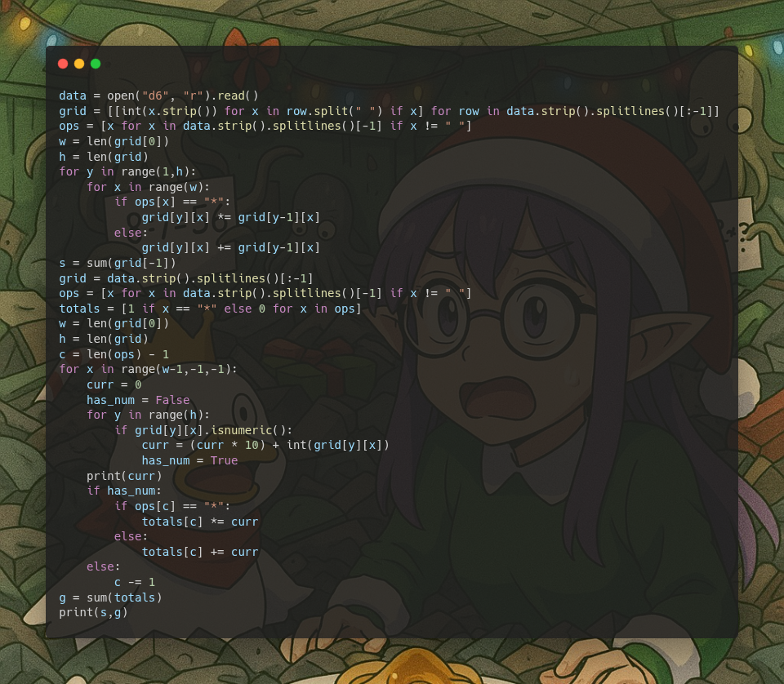Image resolution: width=784 pixels, height=684 pixels.
Task: Click the line 'curr = (curr * 10) + int(grid[y][x])'
Action: pyautogui.click(x=265, y=445)
